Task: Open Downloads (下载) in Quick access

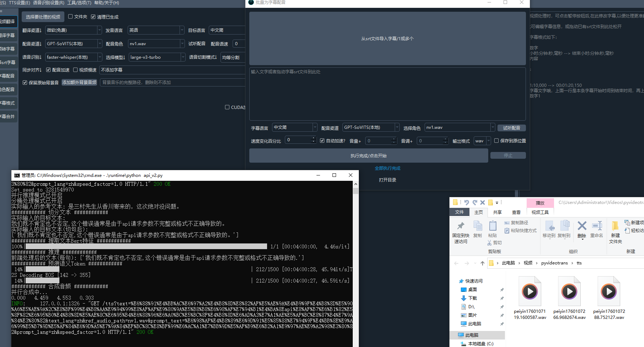Action: (x=472, y=298)
